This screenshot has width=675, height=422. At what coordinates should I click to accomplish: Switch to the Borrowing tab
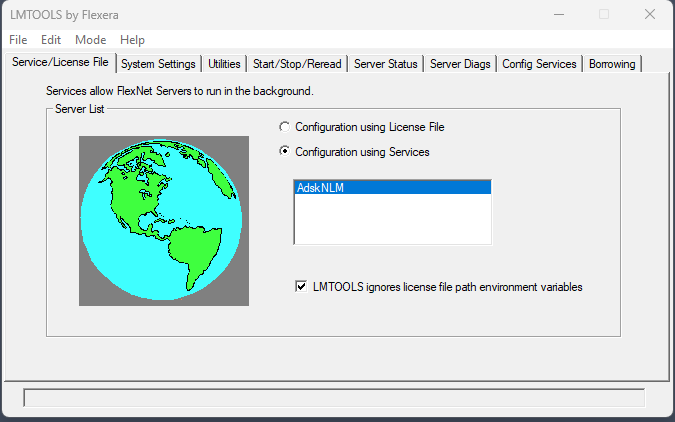point(612,64)
